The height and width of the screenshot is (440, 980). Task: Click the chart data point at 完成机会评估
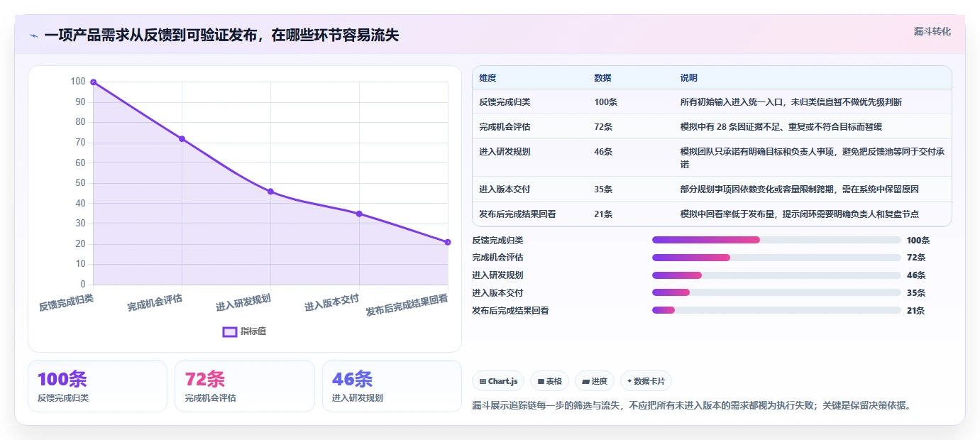point(182,138)
